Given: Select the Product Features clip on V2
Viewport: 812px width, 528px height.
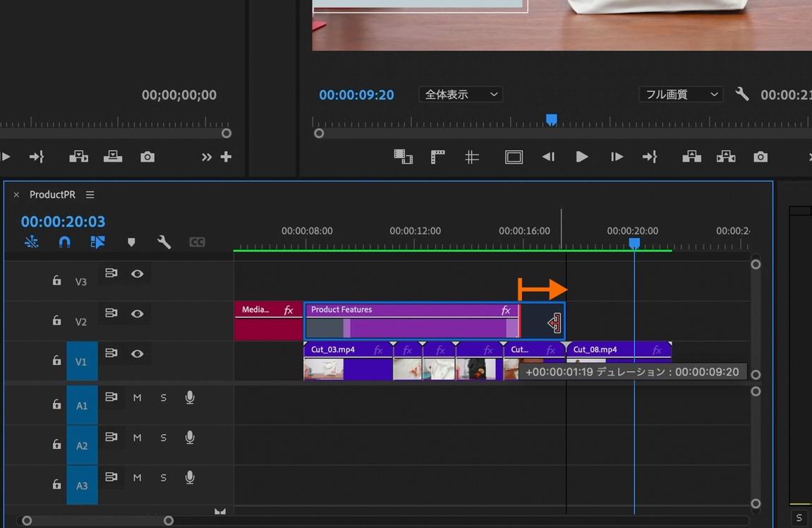Looking at the screenshot, I should pyautogui.click(x=412, y=321).
